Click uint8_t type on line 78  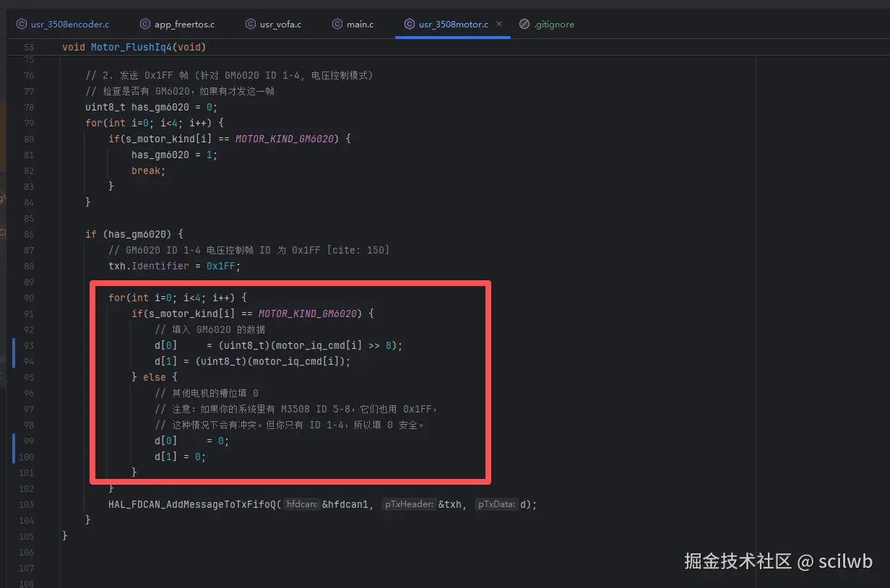(105, 107)
